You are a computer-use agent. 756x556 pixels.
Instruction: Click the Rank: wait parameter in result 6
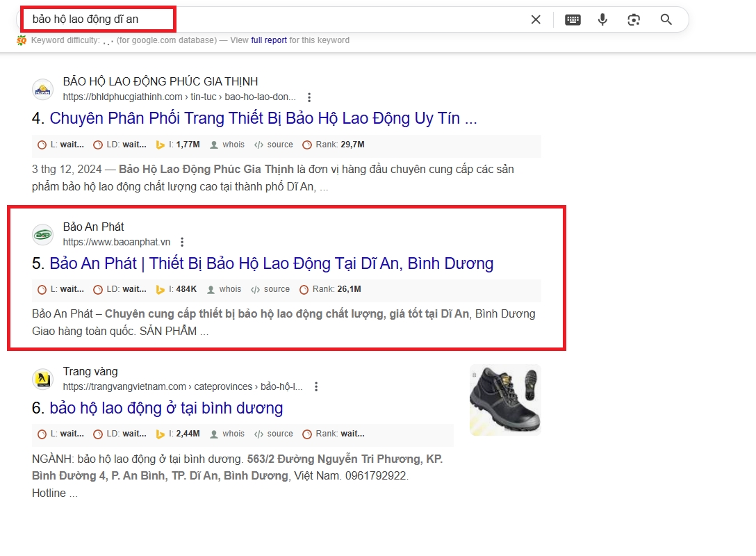pyautogui.click(x=334, y=434)
